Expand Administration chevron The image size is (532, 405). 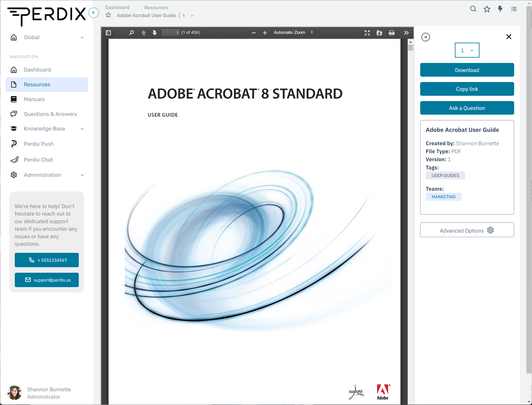[82, 175]
